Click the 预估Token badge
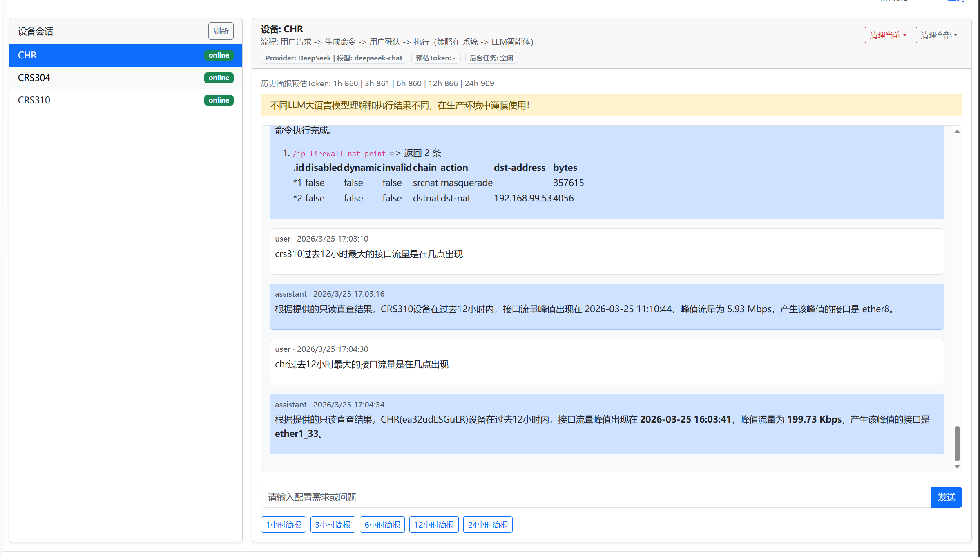Viewport: 980px width, 557px height. click(435, 58)
